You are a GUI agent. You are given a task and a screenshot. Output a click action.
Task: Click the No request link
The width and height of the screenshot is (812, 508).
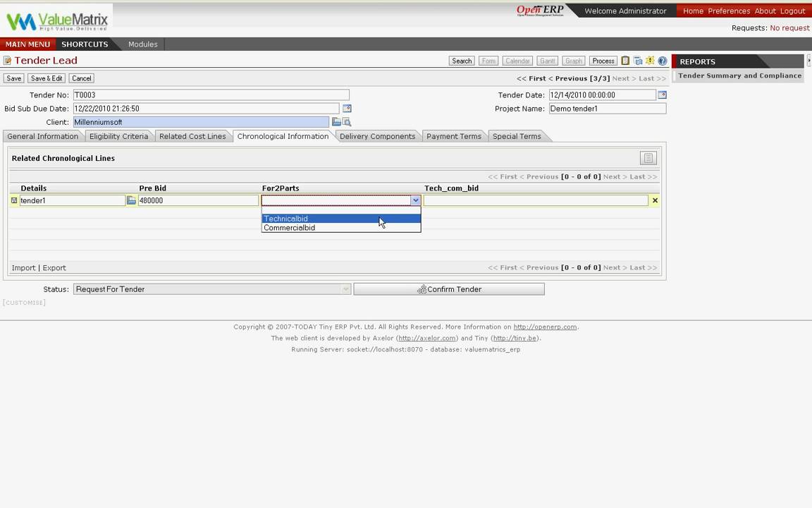point(789,28)
